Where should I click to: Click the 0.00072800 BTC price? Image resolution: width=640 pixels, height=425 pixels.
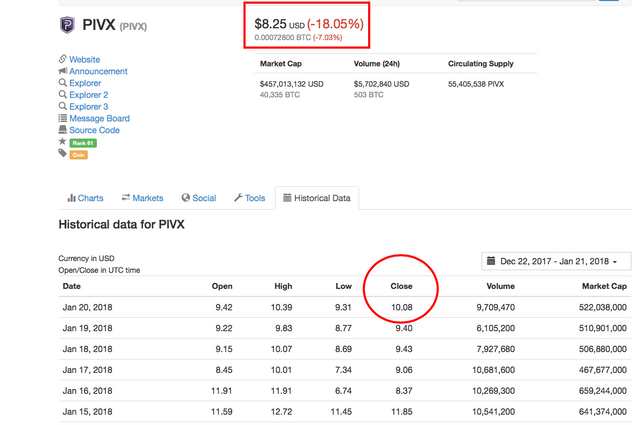(282, 38)
